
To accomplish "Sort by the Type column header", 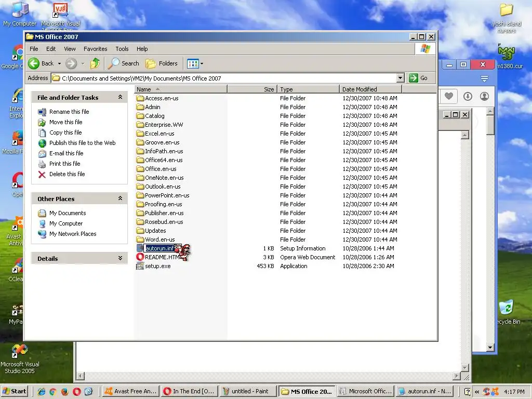I will 308,89.
